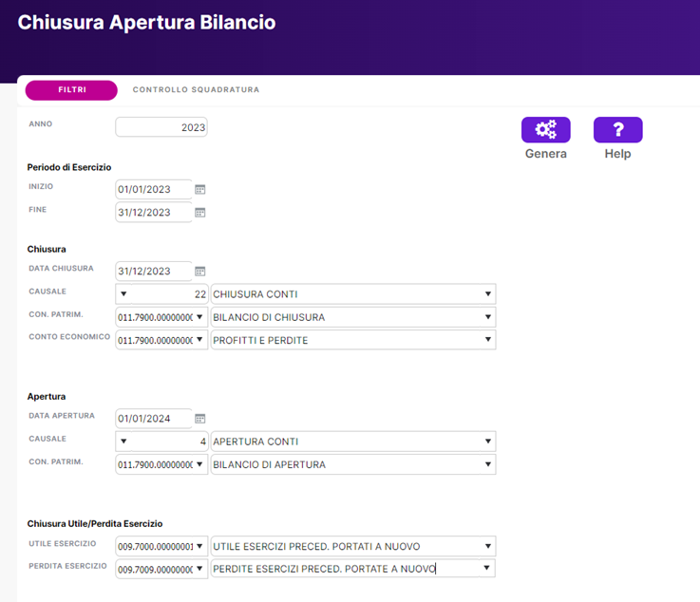Click the Chiusura Apertura Bilancio title
700x602 pixels.
click(146, 22)
